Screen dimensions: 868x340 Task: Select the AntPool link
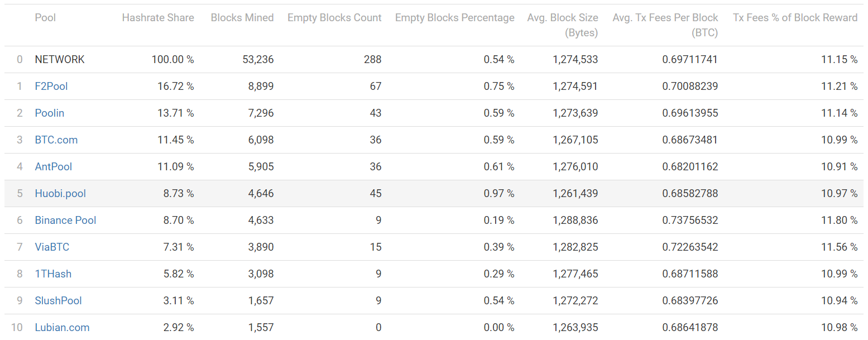click(54, 166)
